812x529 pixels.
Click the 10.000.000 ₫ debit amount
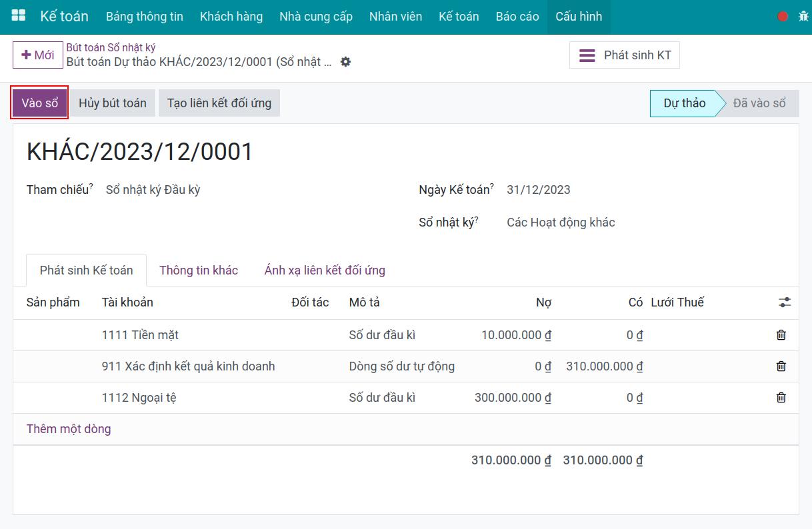pos(516,335)
